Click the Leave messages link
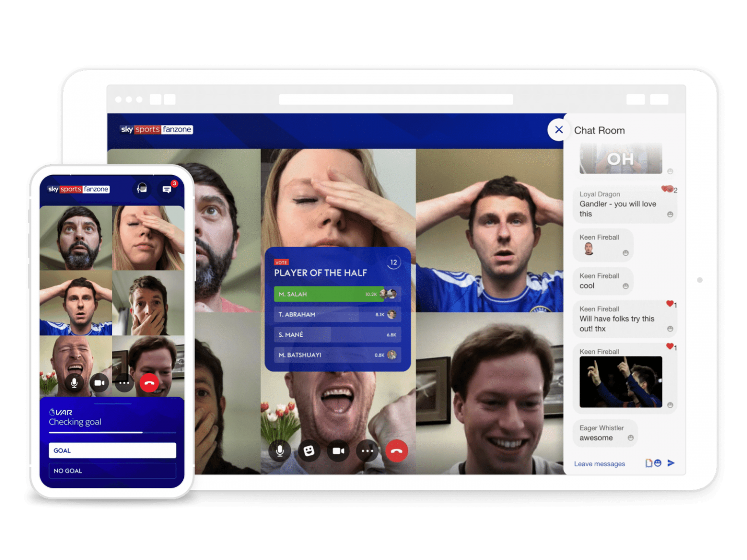This screenshot has height=560, width=747. 600,463
